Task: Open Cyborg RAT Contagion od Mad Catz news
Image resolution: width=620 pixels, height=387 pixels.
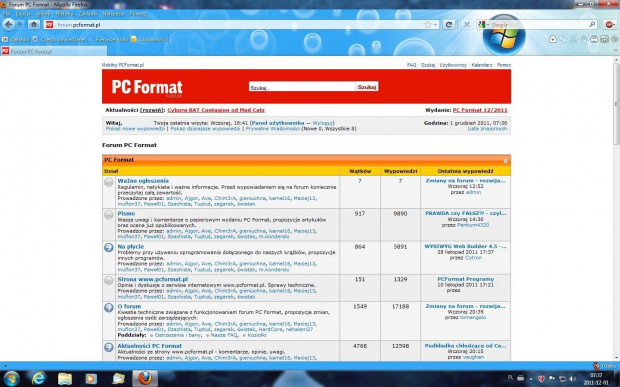Action: pyautogui.click(x=216, y=110)
